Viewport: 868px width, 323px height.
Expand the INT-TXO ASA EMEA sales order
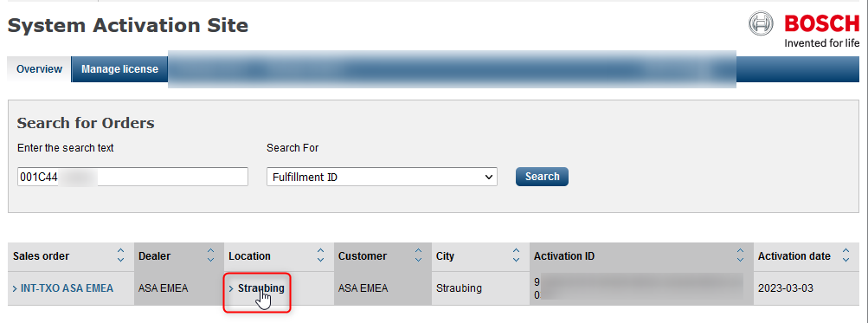coord(15,288)
